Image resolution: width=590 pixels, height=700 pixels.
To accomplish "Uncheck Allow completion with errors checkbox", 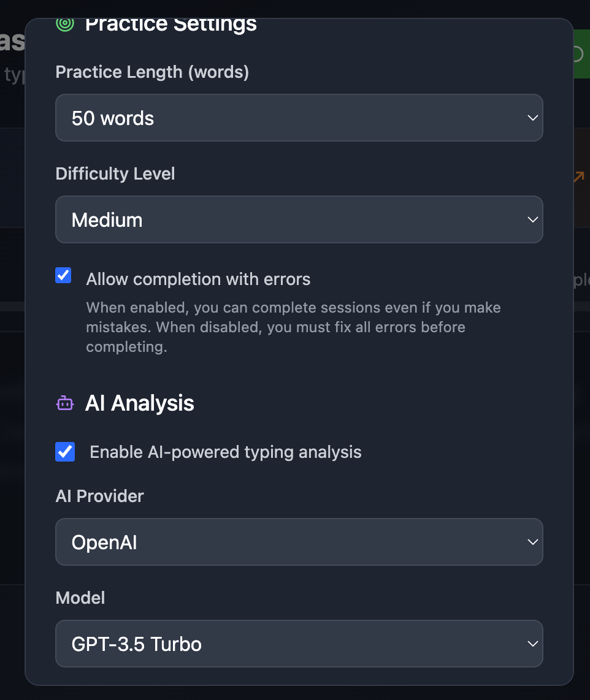I will 63,275.
